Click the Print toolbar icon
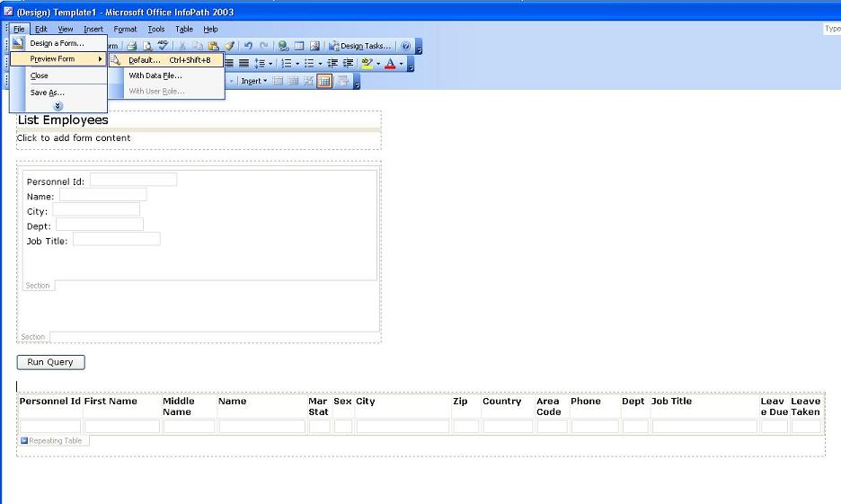841x504 pixels. coord(132,46)
